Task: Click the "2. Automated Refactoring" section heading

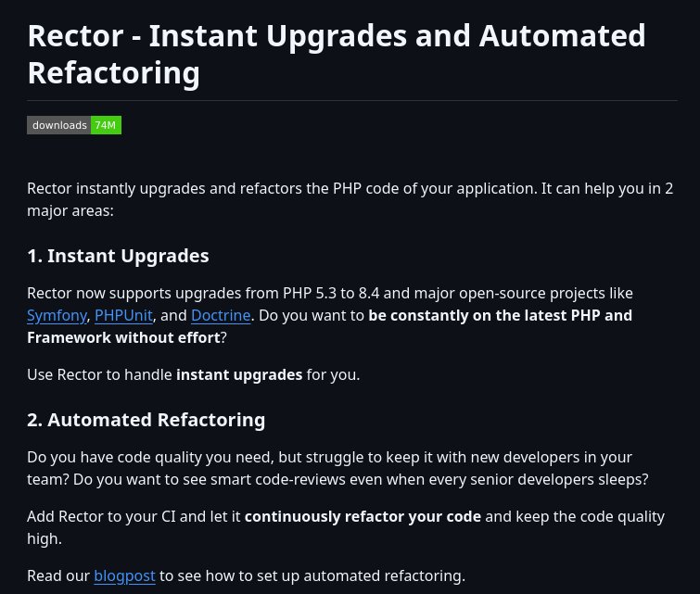Action: (146, 420)
